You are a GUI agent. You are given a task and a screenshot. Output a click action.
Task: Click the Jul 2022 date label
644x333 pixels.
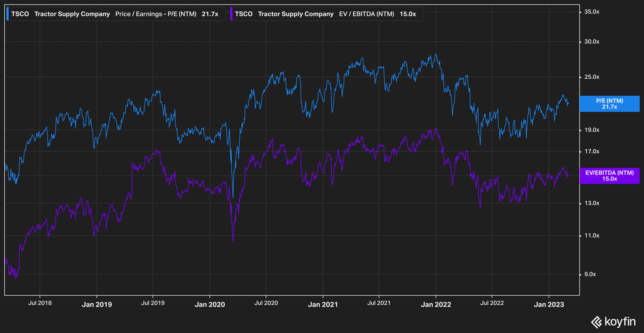(x=492, y=303)
